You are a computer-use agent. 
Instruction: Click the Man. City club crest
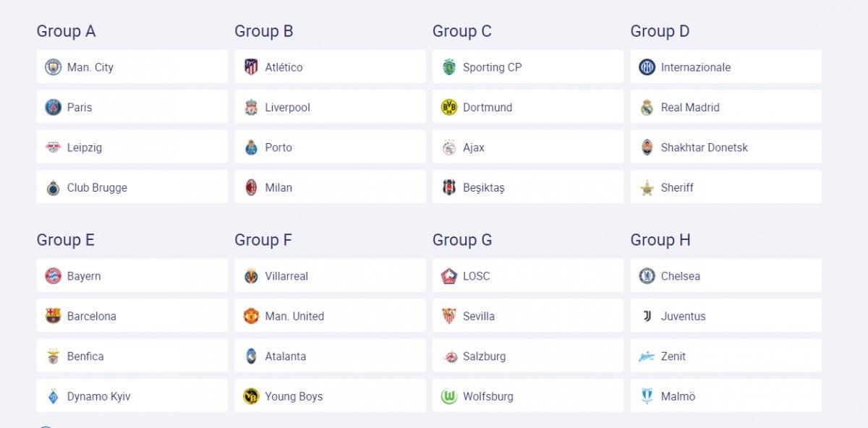(53, 67)
